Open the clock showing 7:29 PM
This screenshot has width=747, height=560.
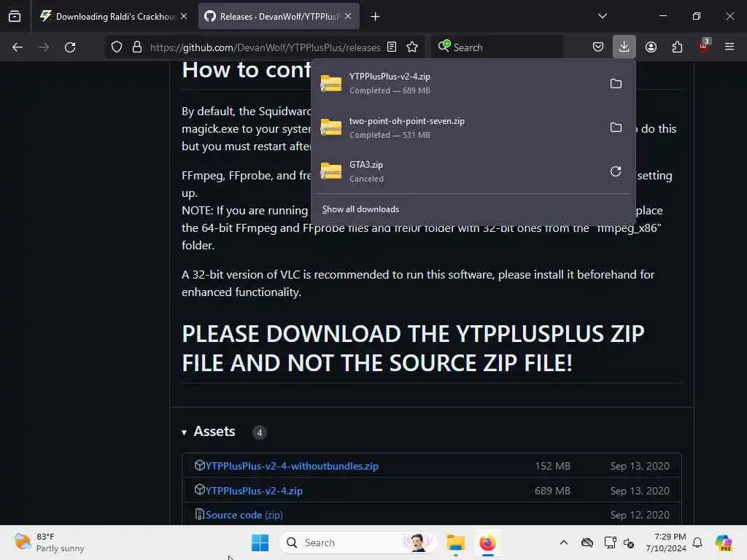coord(665,542)
